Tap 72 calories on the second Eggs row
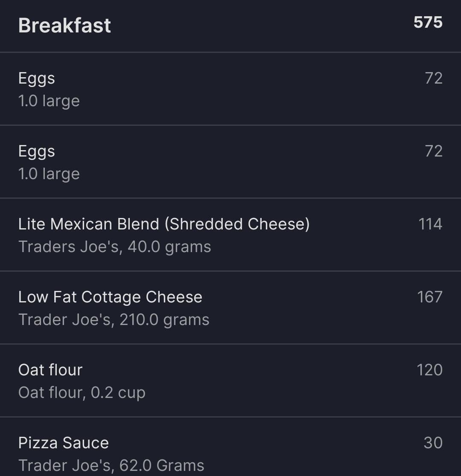 [x=434, y=151]
